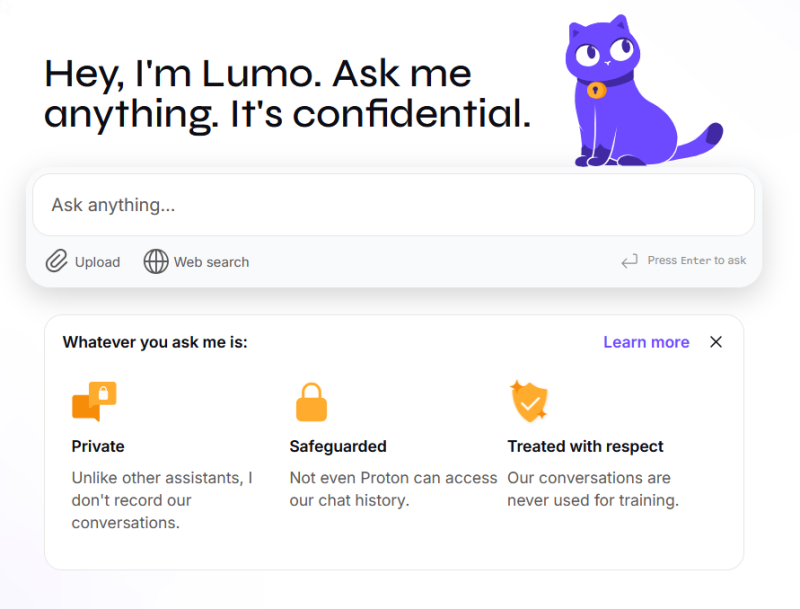This screenshot has height=609, width=800.
Task: Click the Web search text label
Action: click(x=211, y=261)
